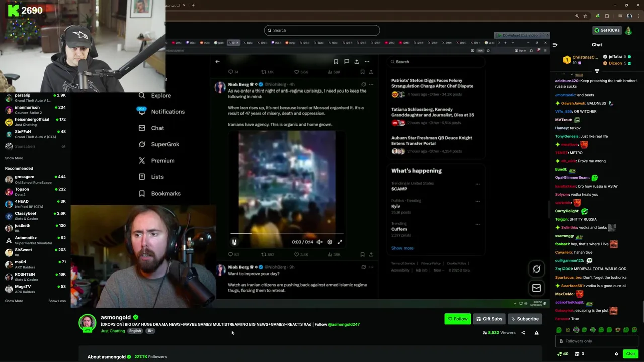Open SuperGrok in X sidebar
The image size is (644, 362).
158,144
